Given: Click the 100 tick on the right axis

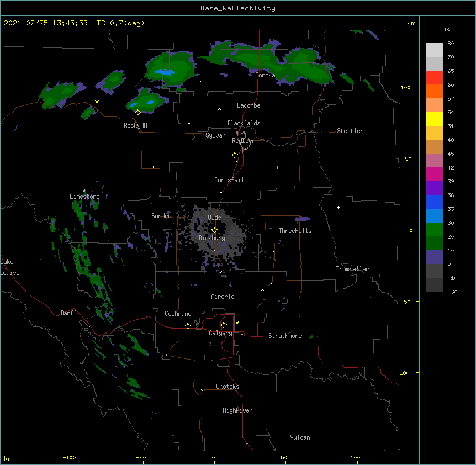Looking at the screenshot, I should click(405, 87).
